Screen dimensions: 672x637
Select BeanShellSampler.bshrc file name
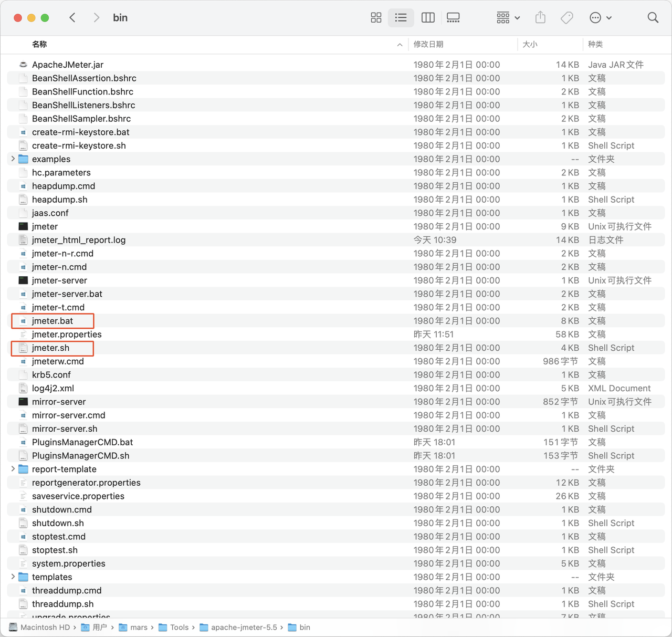(x=81, y=119)
